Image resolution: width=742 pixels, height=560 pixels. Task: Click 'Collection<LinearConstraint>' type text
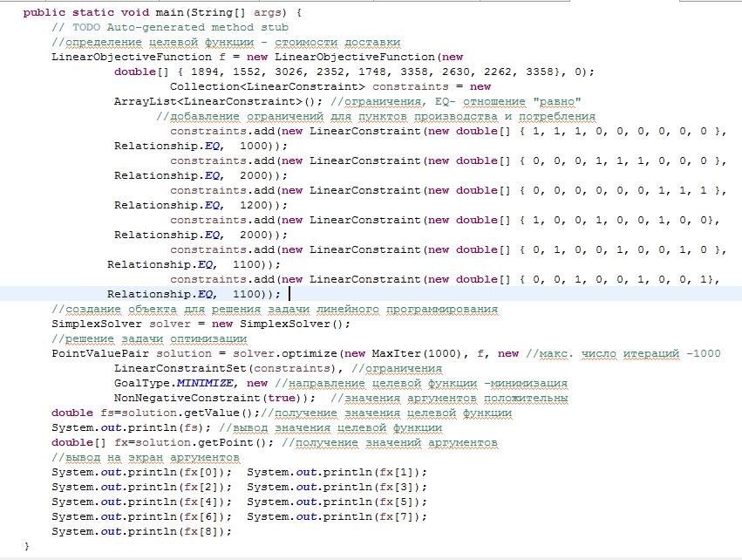coord(268,86)
